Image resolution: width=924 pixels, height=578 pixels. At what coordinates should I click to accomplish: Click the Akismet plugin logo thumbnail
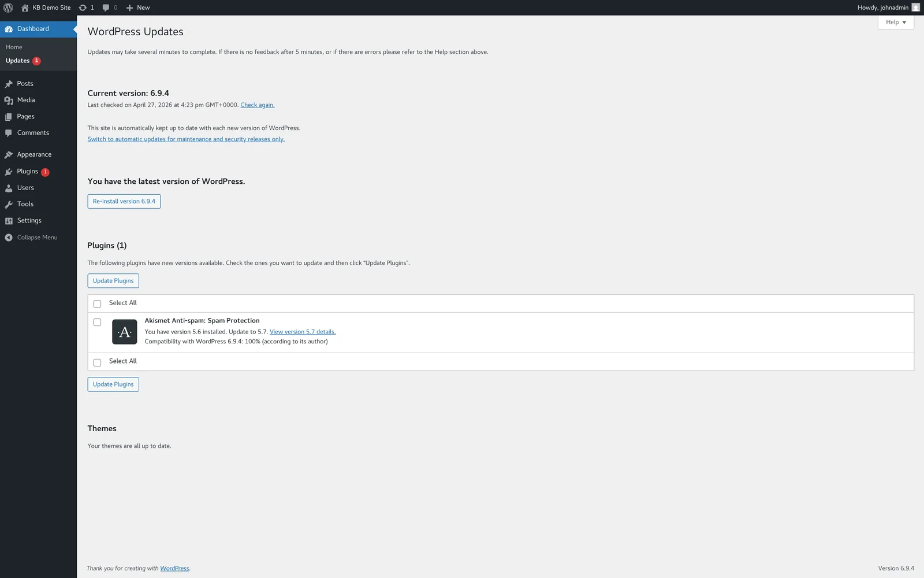click(x=124, y=332)
